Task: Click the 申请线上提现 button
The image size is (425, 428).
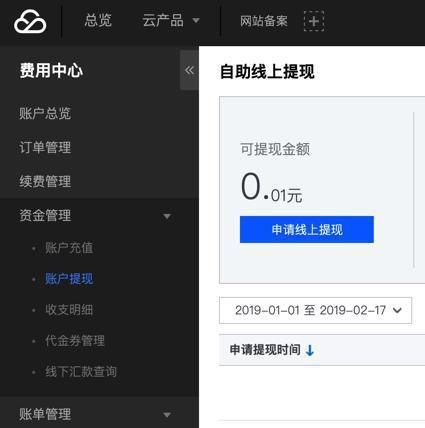Action: pos(307,230)
